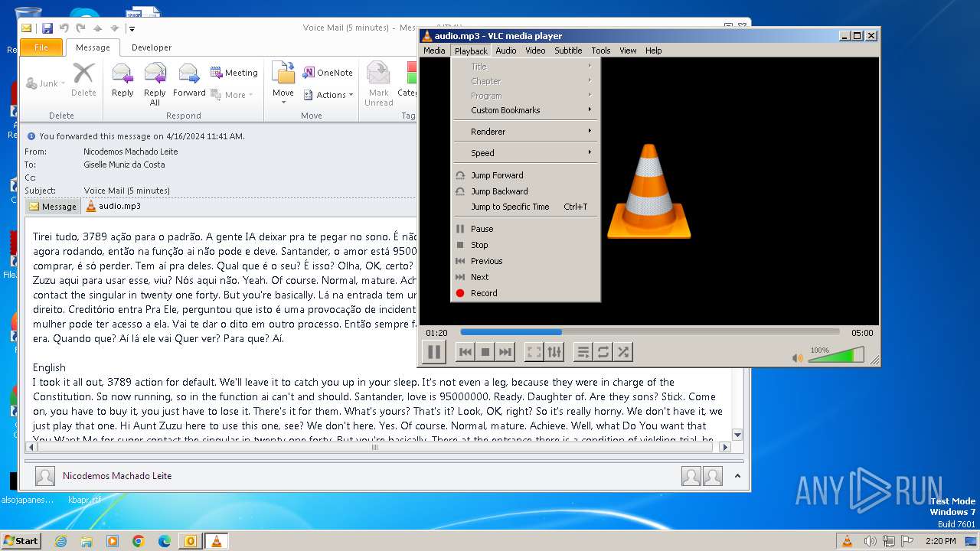Delete the message via ribbon
The height and width of the screenshot is (551, 980).
[x=83, y=81]
